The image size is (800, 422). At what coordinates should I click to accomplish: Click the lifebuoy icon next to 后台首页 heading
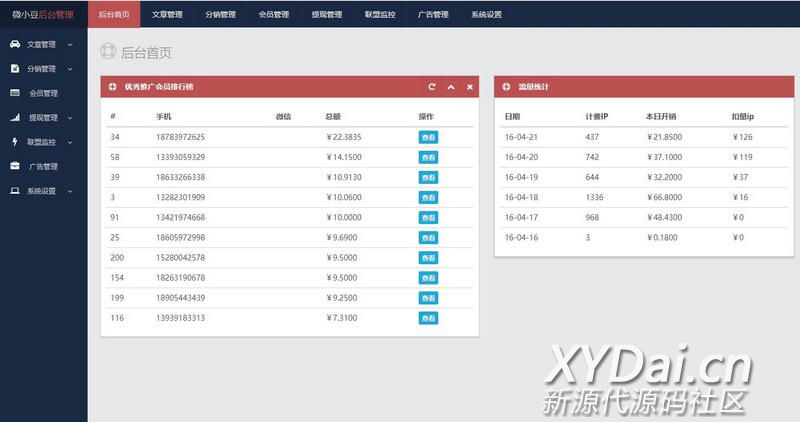(x=108, y=51)
